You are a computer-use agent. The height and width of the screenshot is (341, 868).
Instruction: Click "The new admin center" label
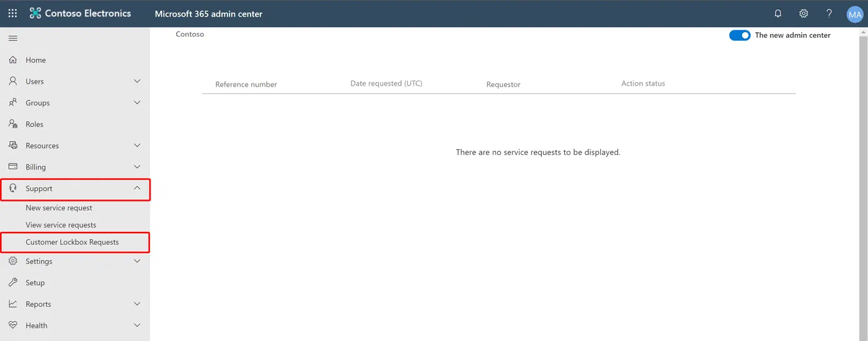[x=793, y=35]
